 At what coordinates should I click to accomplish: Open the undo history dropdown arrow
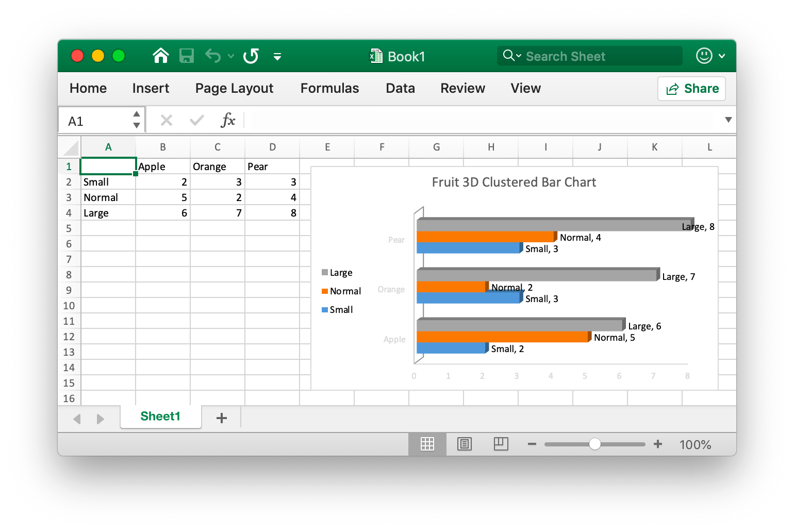pos(231,56)
